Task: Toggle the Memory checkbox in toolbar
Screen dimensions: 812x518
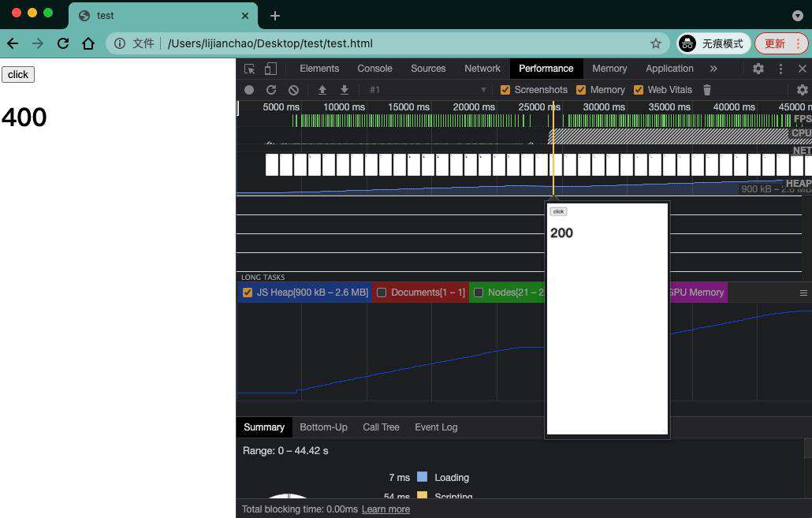Action: click(580, 90)
